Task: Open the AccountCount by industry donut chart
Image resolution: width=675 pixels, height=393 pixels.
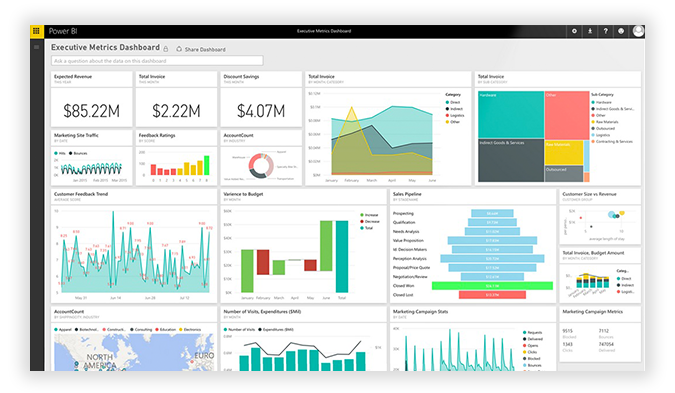Action: (261, 166)
